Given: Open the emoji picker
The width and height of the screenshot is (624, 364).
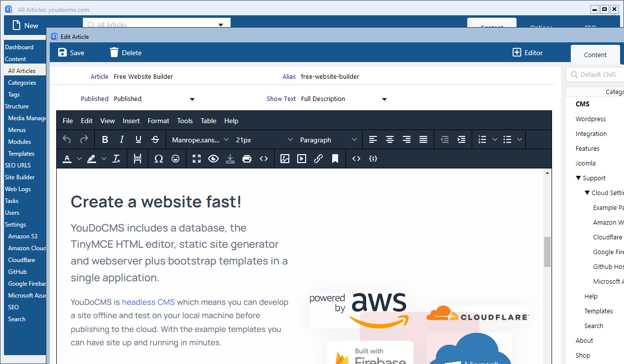Looking at the screenshot, I should click(x=175, y=159).
